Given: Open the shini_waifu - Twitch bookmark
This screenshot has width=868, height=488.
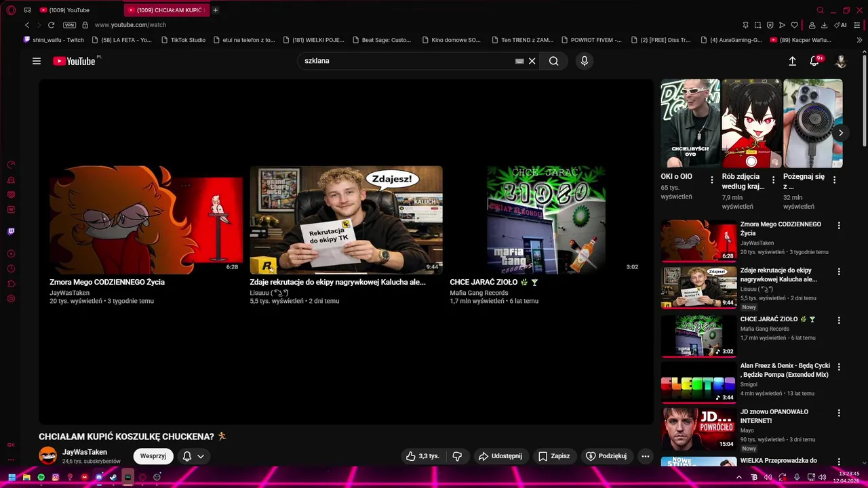Looking at the screenshot, I should coord(54,40).
